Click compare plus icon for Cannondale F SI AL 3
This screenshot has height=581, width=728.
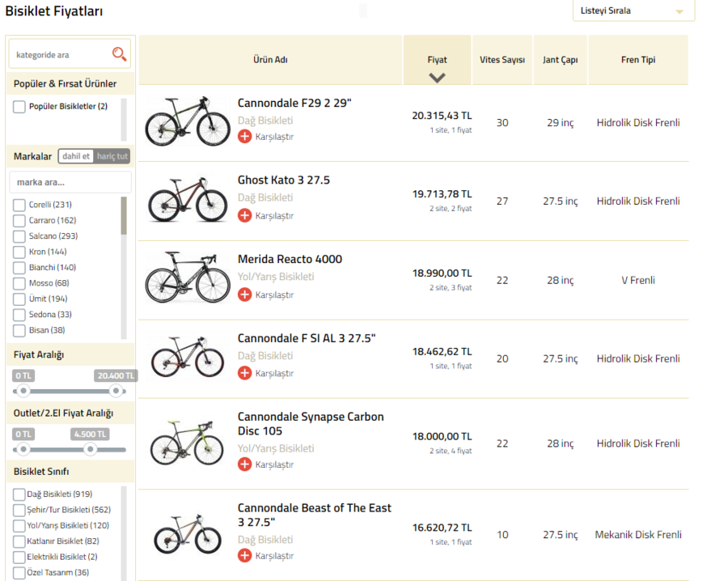[x=244, y=373]
